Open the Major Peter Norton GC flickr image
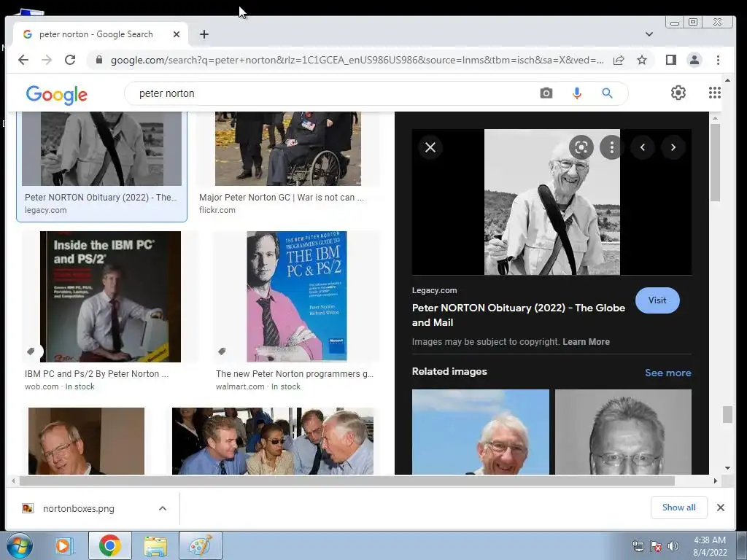This screenshot has height=560, width=747. pyautogui.click(x=287, y=149)
